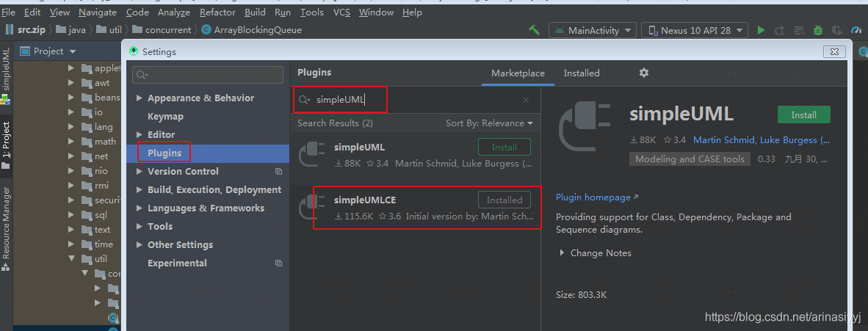
Task: Click the plugin search field containing simpleUML
Action: pyautogui.click(x=415, y=100)
